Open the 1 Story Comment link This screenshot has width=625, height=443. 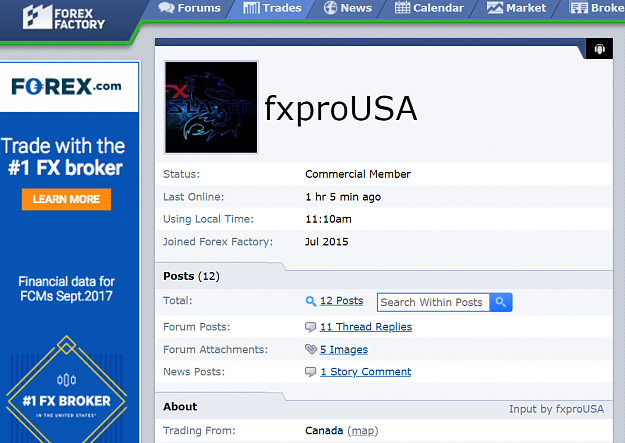point(366,372)
